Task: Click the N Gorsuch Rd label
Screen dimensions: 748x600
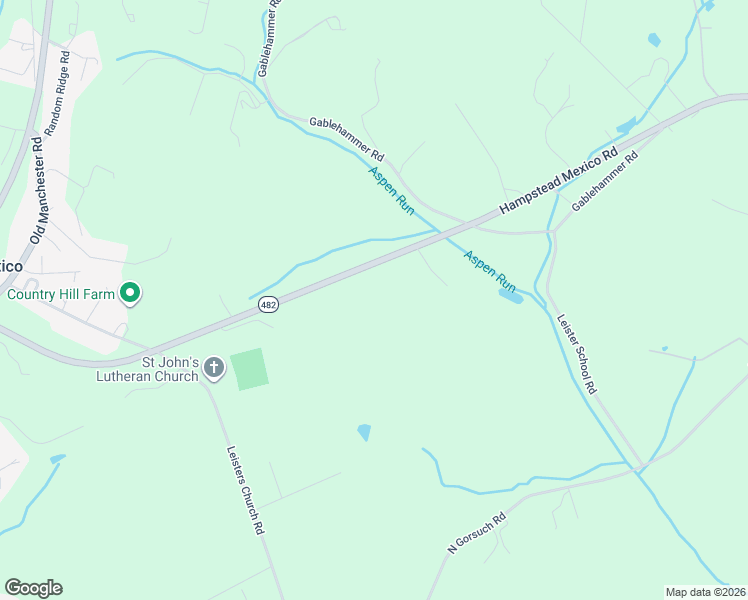Action: (x=476, y=533)
